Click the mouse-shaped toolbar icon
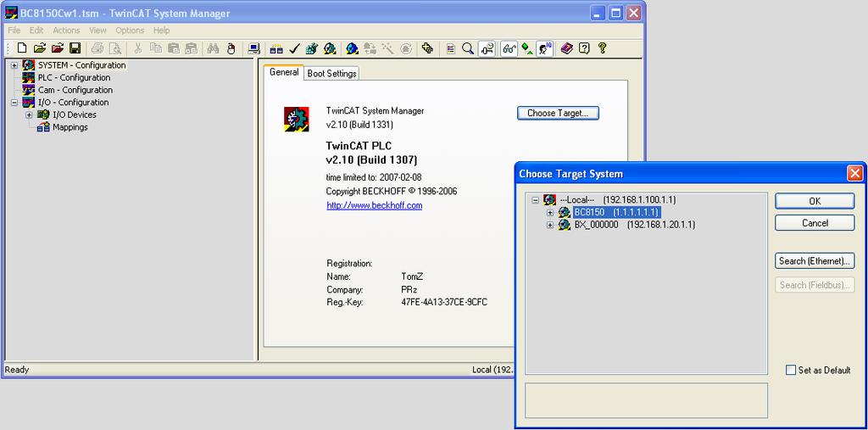The image size is (868, 430). [231, 48]
